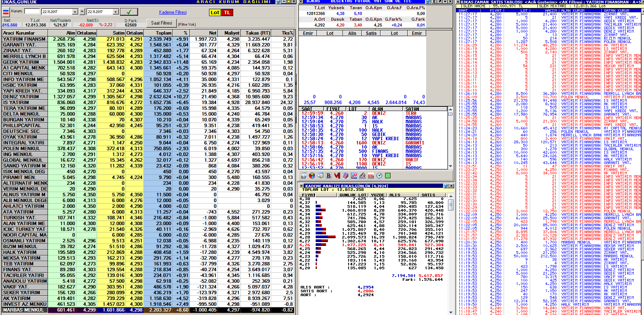This screenshot has width=644, height=315.
Task: Open the red line chart icon
Action: 354,176
